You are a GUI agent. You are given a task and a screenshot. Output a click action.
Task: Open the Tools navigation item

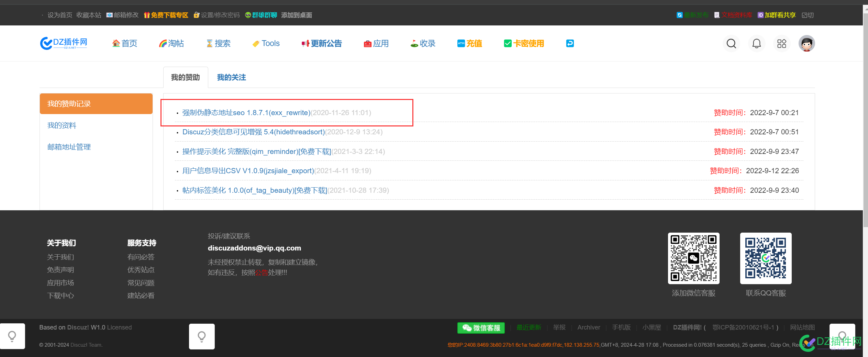pyautogui.click(x=266, y=43)
